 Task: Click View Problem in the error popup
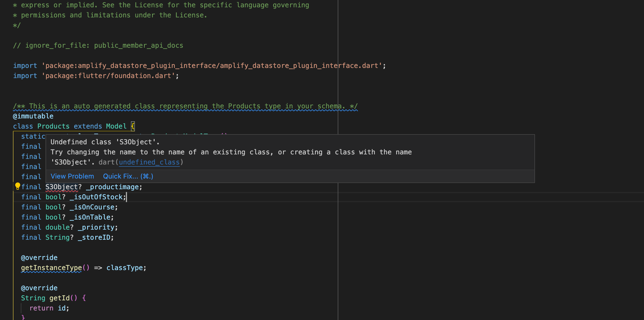[72, 176]
